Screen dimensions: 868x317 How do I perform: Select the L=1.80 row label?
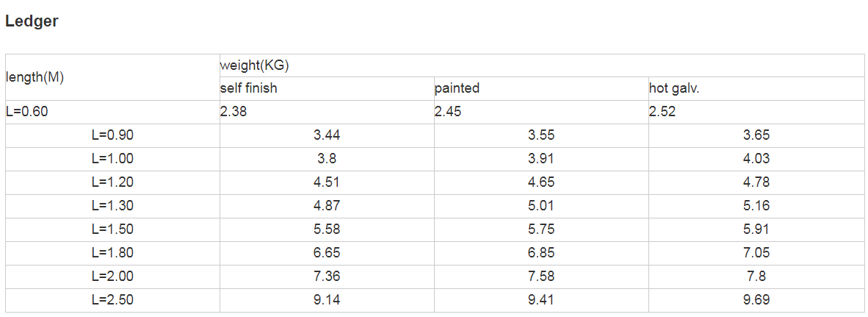[112, 253]
